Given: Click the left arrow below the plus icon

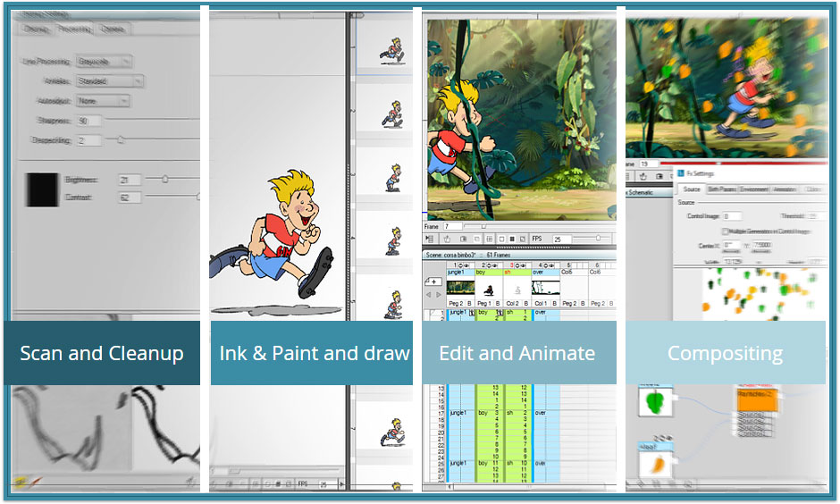Looking at the screenshot, I should (x=429, y=295).
